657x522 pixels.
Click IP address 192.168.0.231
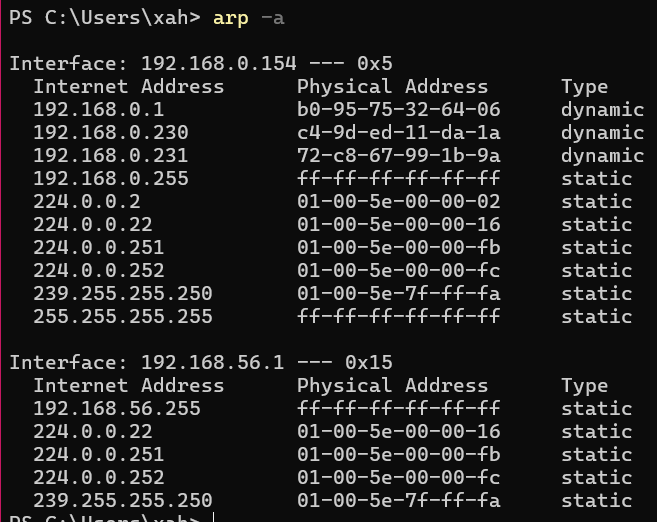coord(110,155)
